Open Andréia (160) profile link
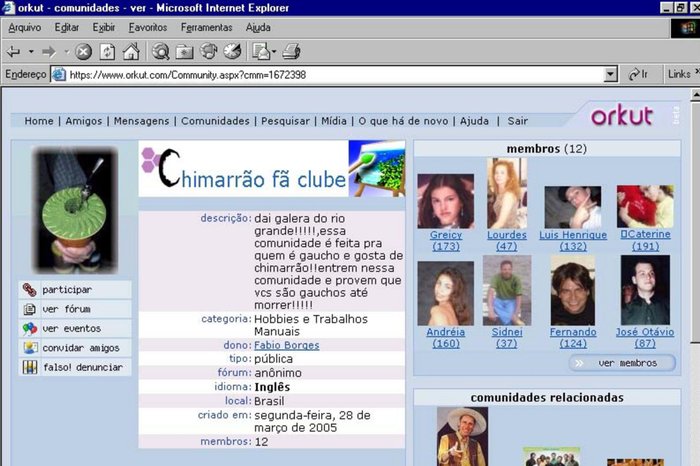This screenshot has width=700, height=466. pyautogui.click(x=446, y=338)
